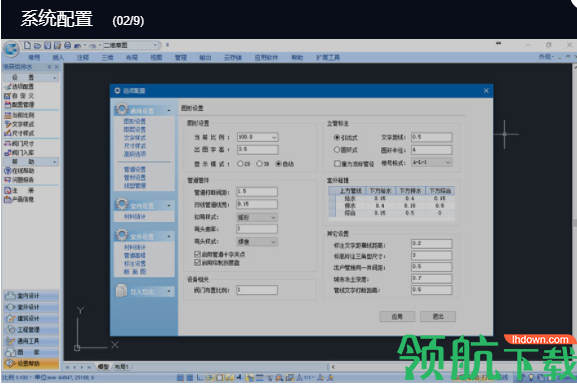Toggle polar tracking icon in status bar
The height and width of the screenshot is (387, 577).
[209, 377]
